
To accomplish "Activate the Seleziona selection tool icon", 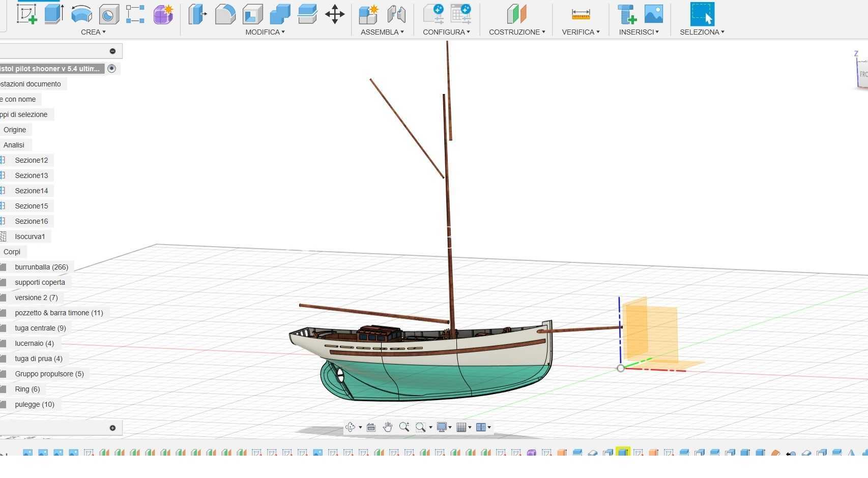I will [x=702, y=14].
